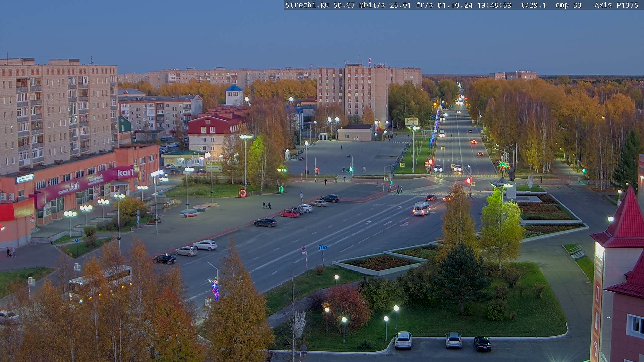Click the Strezhi.Ru overlay text

coord(307,5)
